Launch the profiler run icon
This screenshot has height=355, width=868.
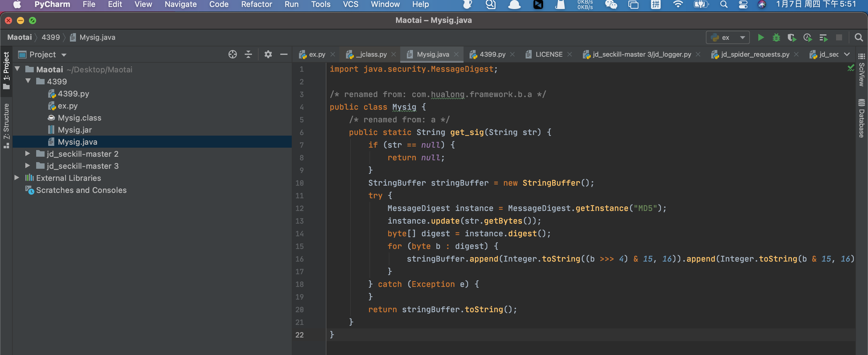tap(808, 37)
